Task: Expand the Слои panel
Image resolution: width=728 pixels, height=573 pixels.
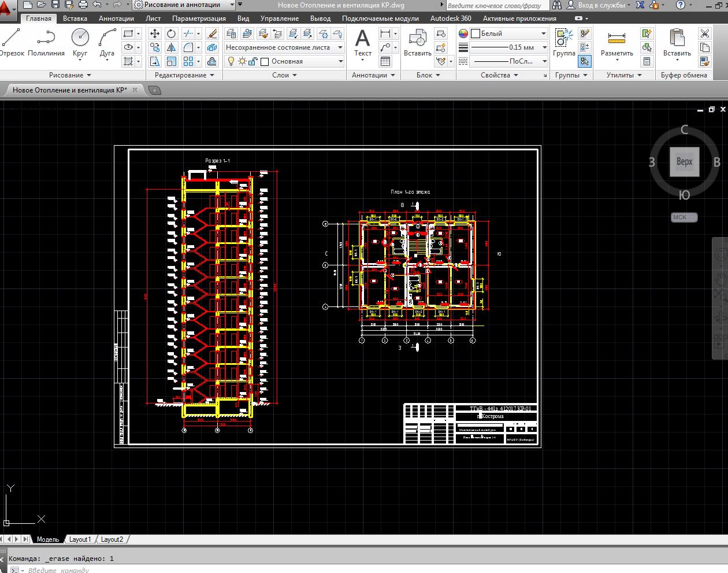Action: 284,75
